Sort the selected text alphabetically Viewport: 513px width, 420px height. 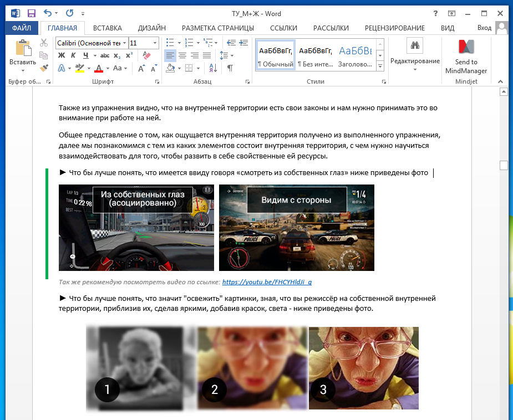(213, 68)
